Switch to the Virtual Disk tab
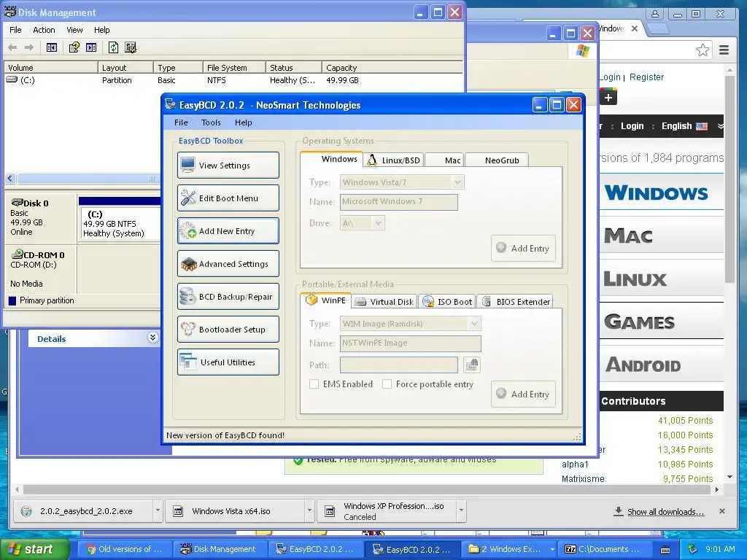747x560 pixels. [385, 301]
